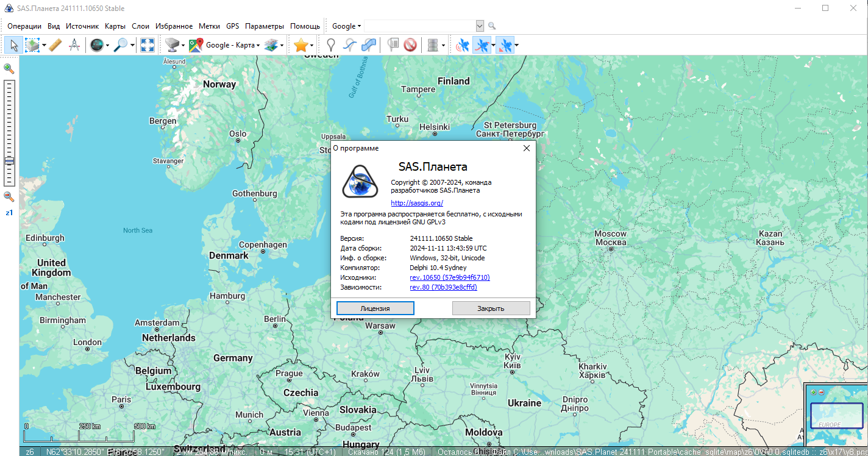This screenshot has height=456, width=868.
Task: Toggle GPS track display icon
Action: [x=482, y=45]
